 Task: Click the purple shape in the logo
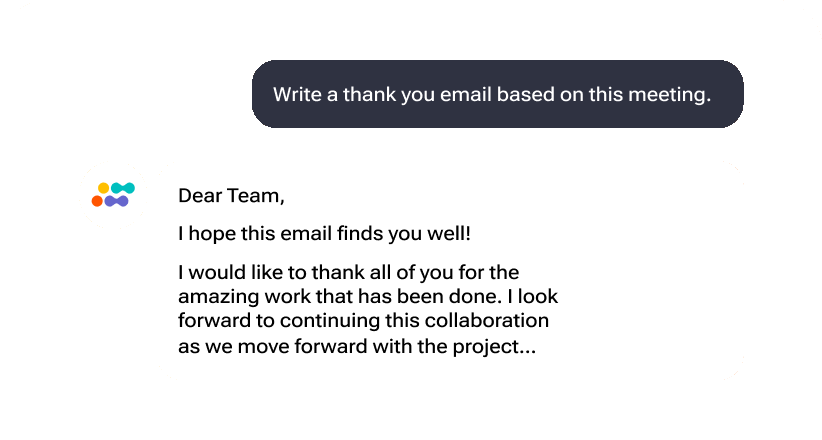116,201
